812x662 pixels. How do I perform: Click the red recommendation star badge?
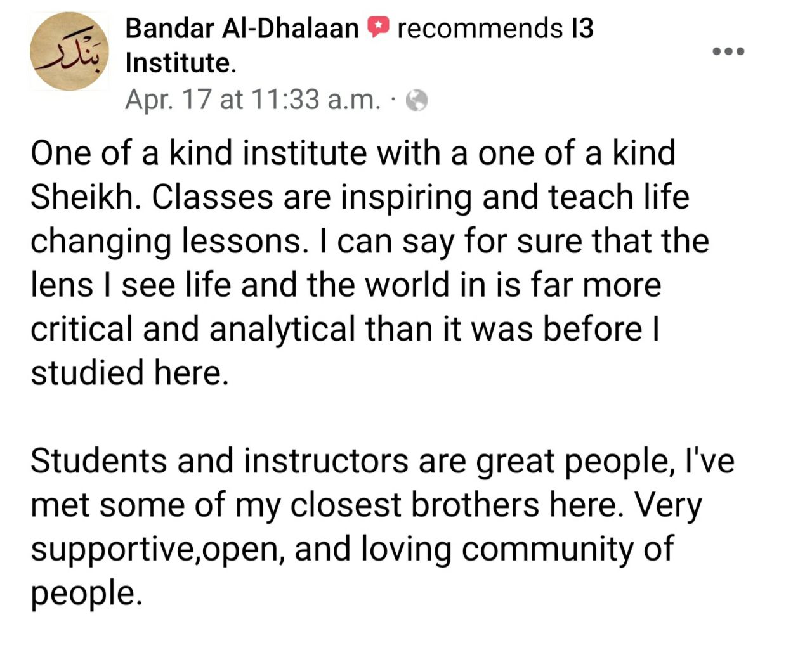tap(378, 28)
